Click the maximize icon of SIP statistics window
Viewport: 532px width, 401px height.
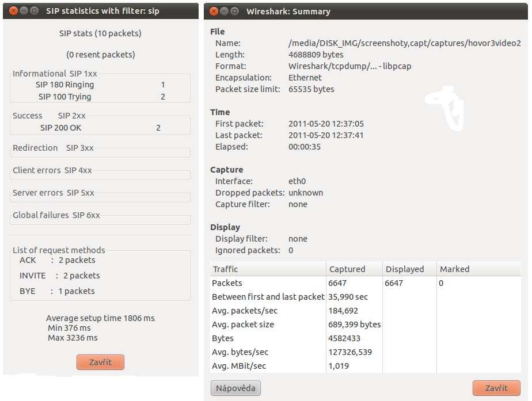pyautogui.click(x=35, y=10)
